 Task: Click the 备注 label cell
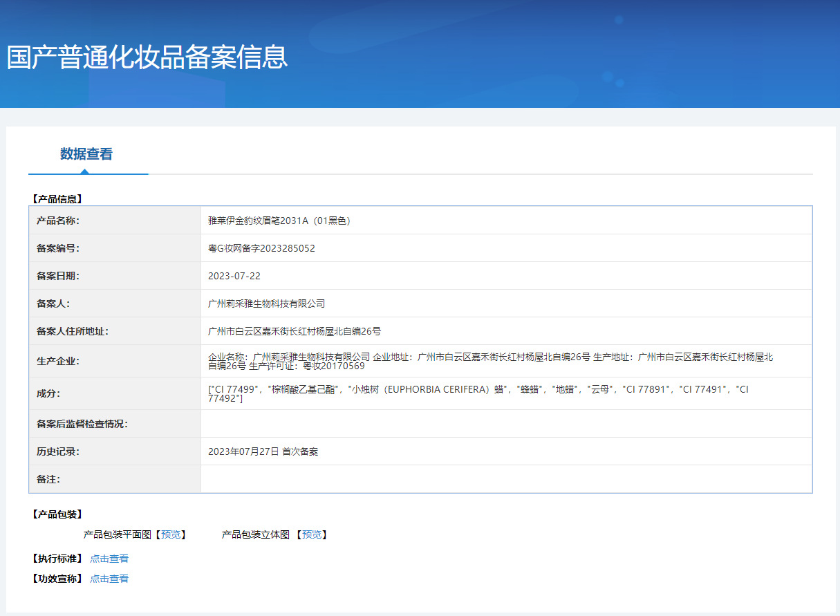pos(115,479)
